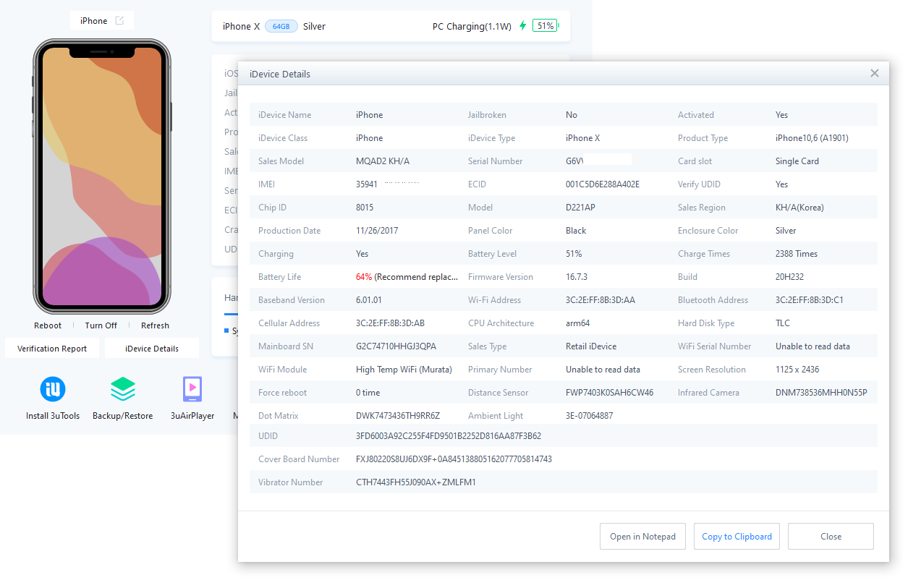This screenshot has height=588, width=921.
Task: Click the WiFi Module High Temp WiFi (Murata)
Action: (x=404, y=370)
